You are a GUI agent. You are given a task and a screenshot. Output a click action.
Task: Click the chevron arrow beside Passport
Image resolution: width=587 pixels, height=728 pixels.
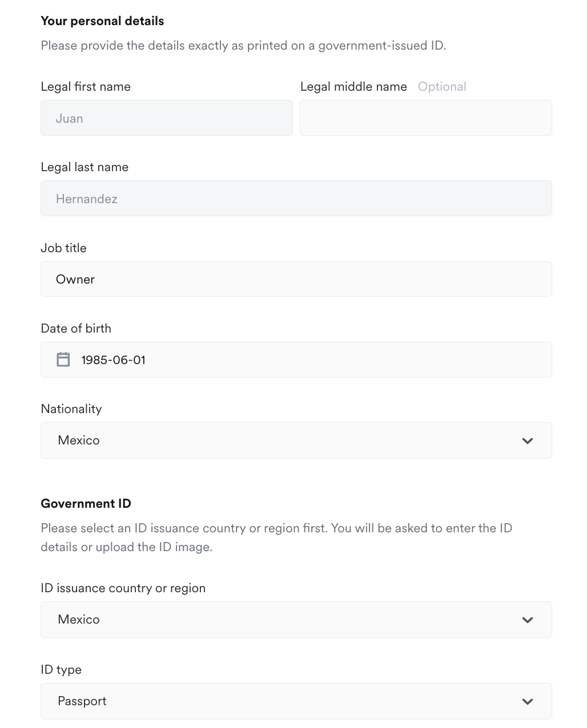(528, 701)
